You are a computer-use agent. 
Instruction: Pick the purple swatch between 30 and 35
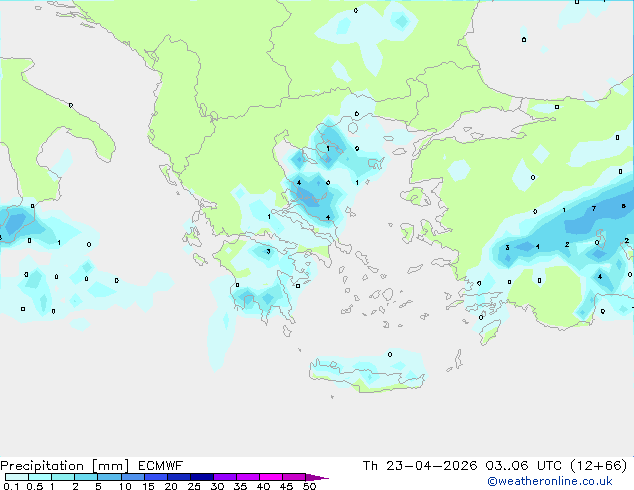[x=225, y=477]
